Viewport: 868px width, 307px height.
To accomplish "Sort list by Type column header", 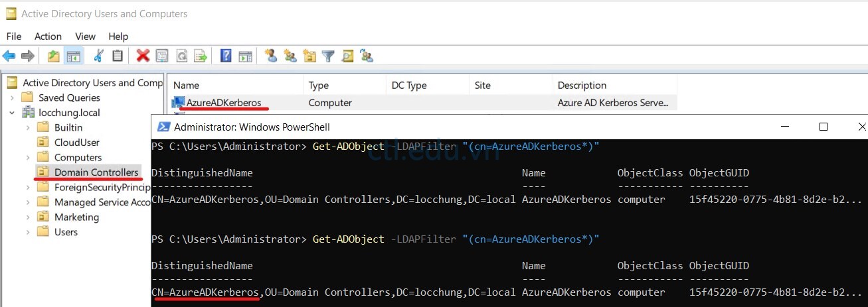I will [345, 86].
